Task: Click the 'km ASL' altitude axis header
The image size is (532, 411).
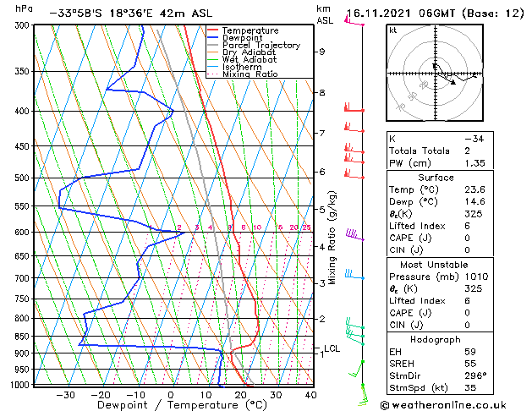Action: pyautogui.click(x=325, y=14)
